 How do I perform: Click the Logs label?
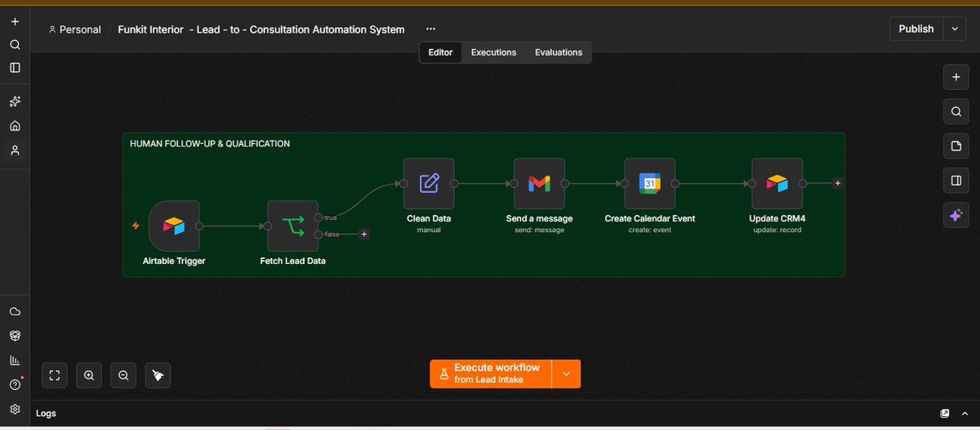[x=46, y=414]
